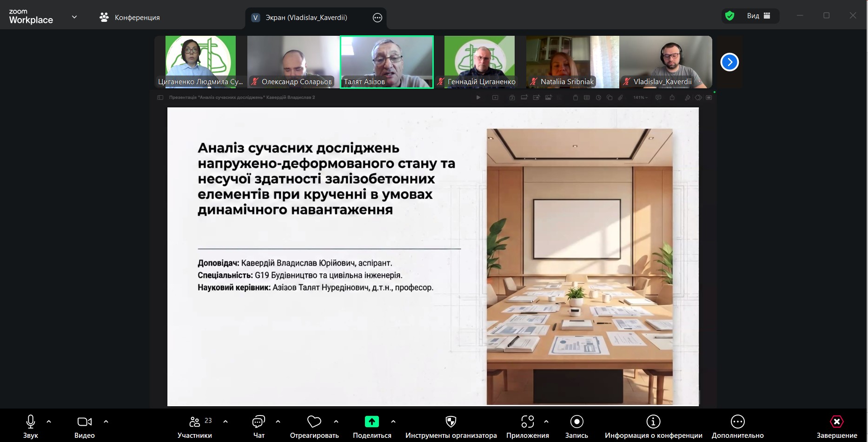Click the React heart icon
868x442 pixels.
[314, 422]
